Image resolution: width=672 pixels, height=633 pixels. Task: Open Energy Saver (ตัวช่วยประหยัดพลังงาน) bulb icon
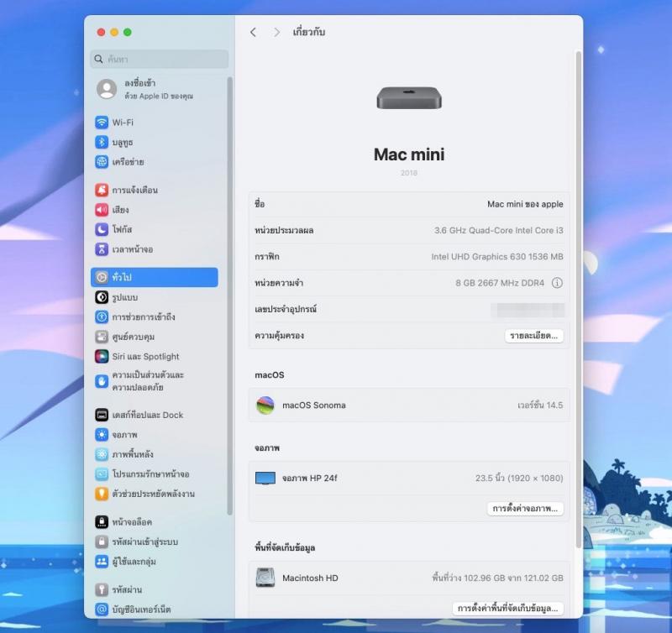click(x=102, y=494)
